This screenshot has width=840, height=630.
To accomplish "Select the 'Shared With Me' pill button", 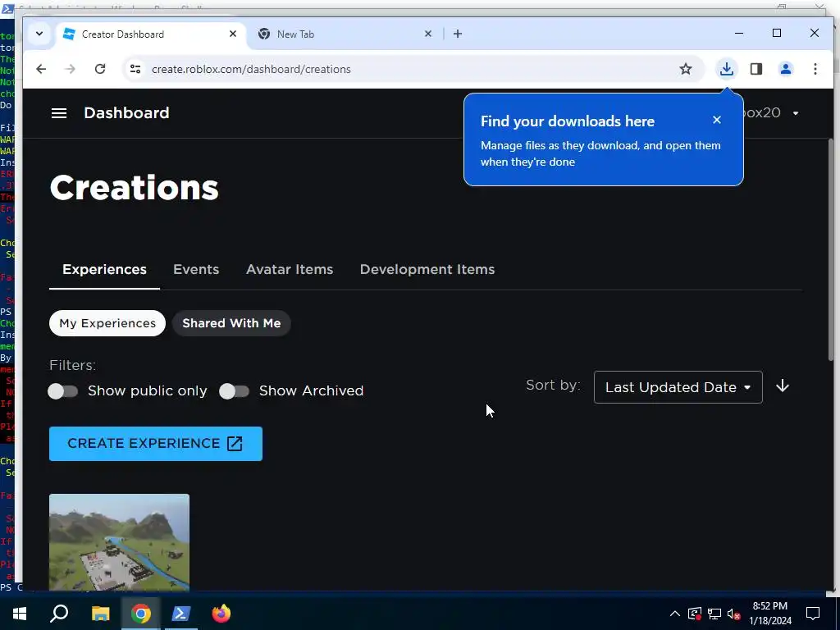I will point(231,323).
